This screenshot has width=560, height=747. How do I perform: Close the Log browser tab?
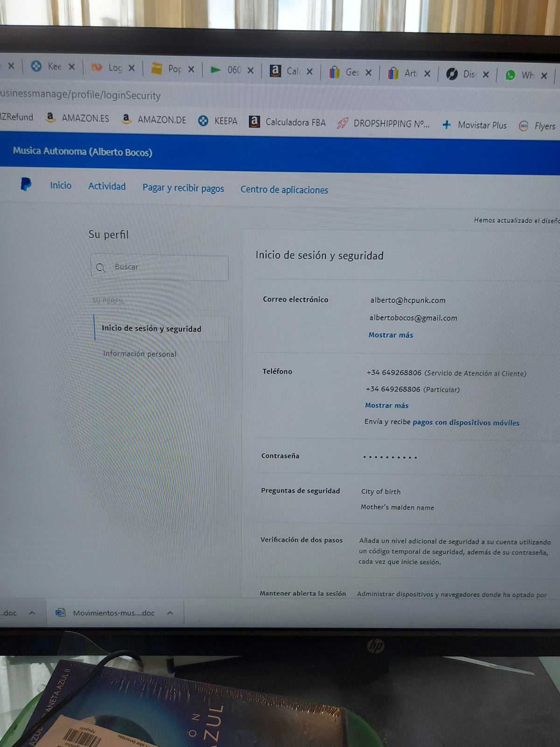pyautogui.click(x=132, y=68)
